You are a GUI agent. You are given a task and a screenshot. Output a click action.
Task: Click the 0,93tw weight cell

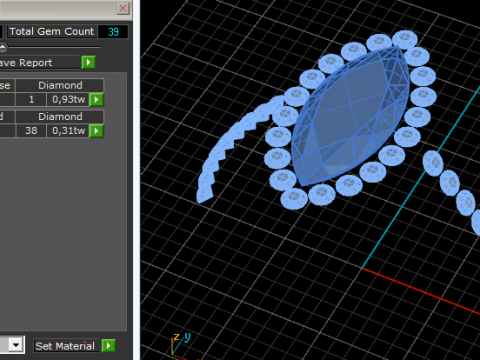coord(68,99)
